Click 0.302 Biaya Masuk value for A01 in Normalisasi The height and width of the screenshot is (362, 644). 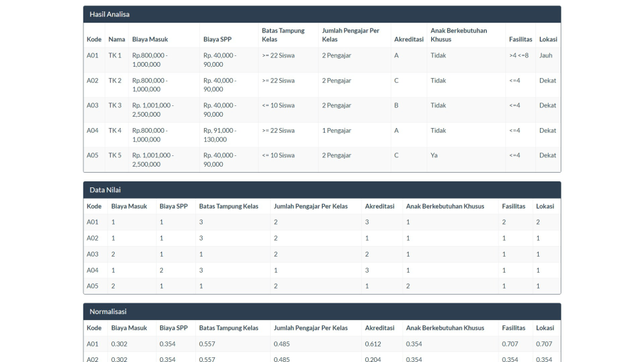pyautogui.click(x=119, y=344)
